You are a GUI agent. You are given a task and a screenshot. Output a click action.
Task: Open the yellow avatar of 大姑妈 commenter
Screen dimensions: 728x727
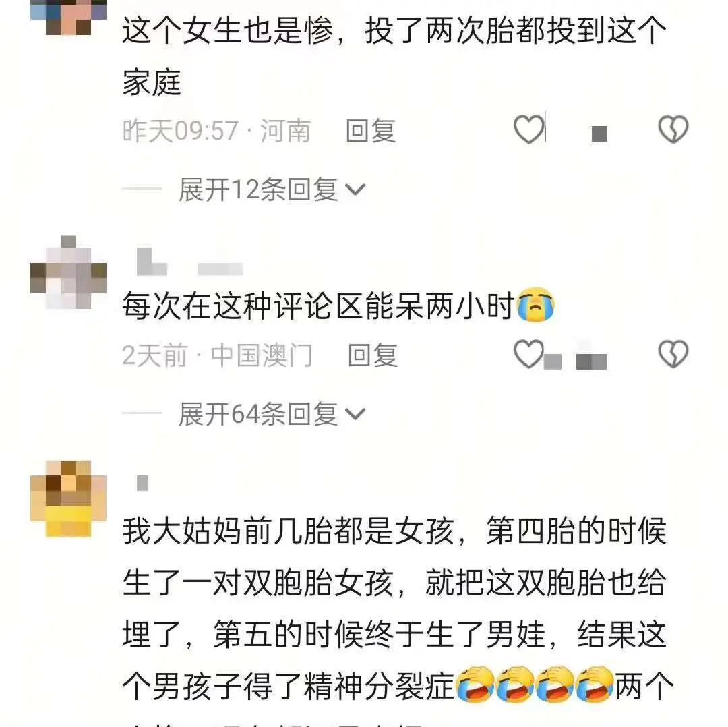(68, 498)
